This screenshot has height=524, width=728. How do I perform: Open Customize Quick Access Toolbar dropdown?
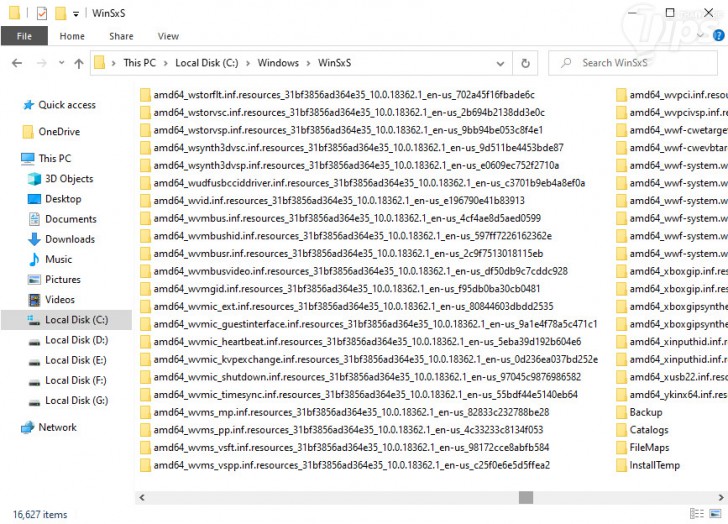coord(76,14)
